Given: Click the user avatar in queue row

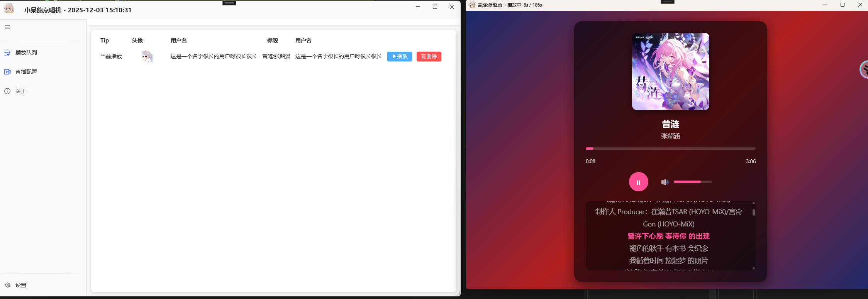Looking at the screenshot, I should (x=147, y=56).
